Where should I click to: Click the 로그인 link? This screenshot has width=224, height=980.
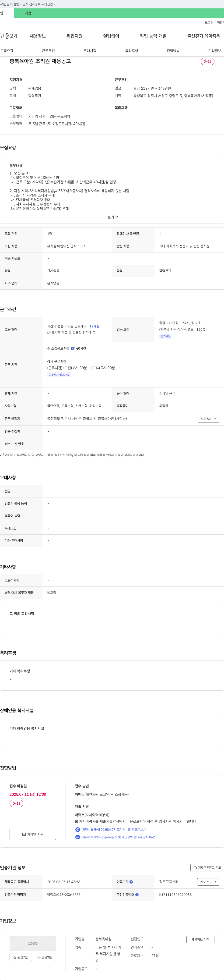pos(209,22)
